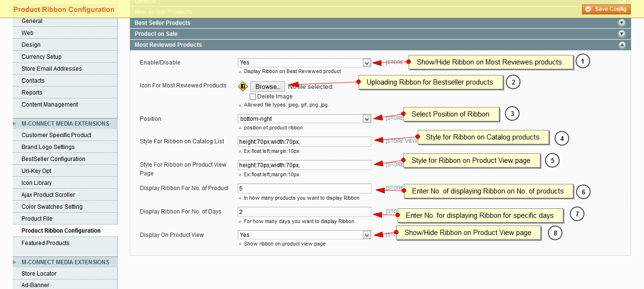Image resolution: width=644 pixels, height=289 pixels.
Task: Click the sidebar arrow before first M-Connect Media Extensions
Action: click(x=17, y=124)
